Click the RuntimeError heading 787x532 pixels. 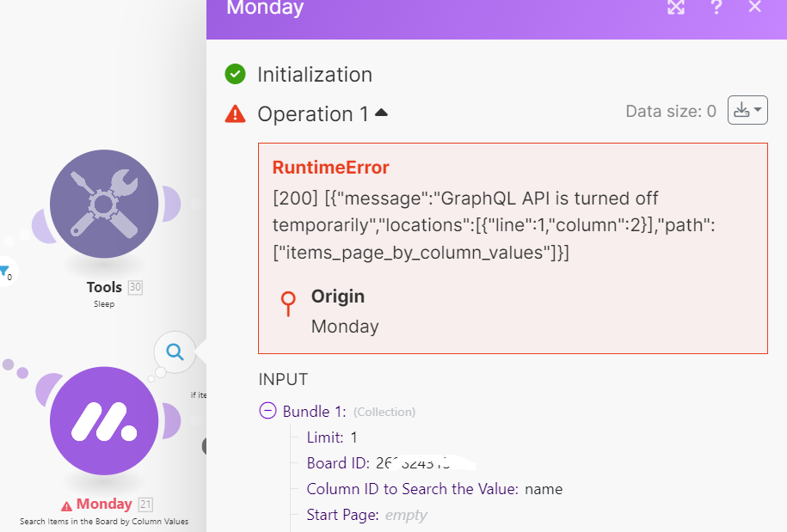331,168
